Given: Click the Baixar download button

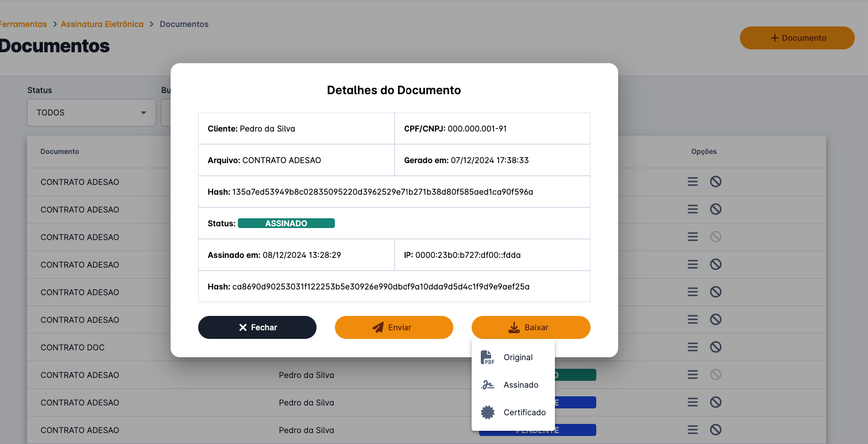Looking at the screenshot, I should [530, 327].
